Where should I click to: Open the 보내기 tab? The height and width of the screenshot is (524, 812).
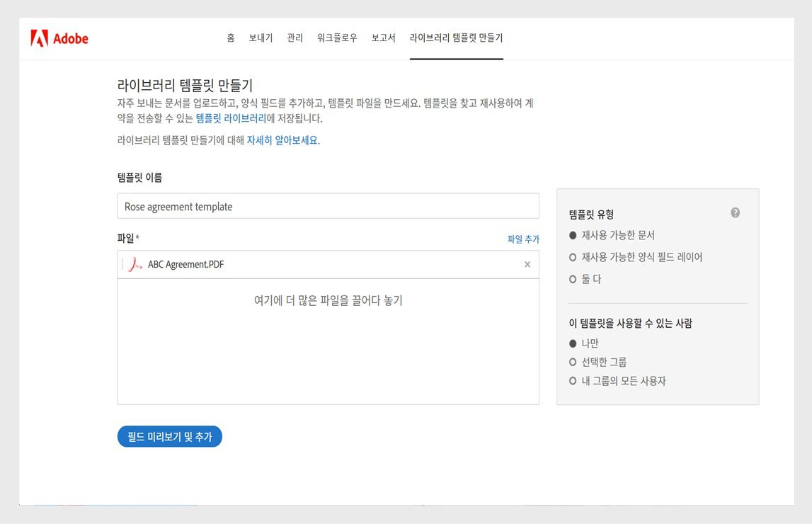[x=260, y=38]
